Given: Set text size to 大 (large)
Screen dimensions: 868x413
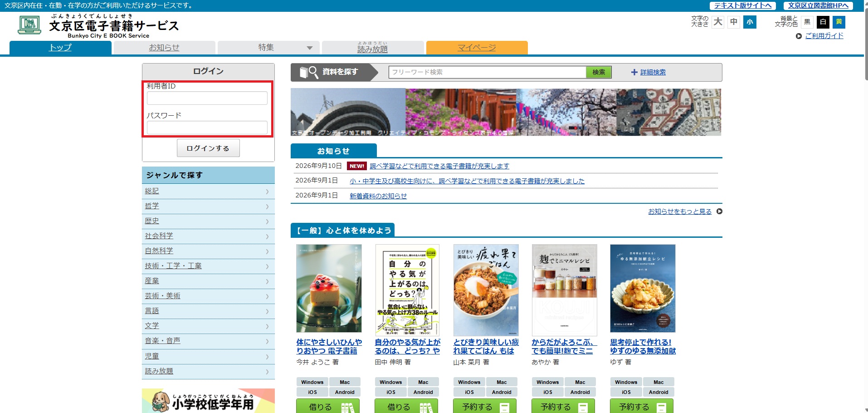Looking at the screenshot, I should click(718, 22).
